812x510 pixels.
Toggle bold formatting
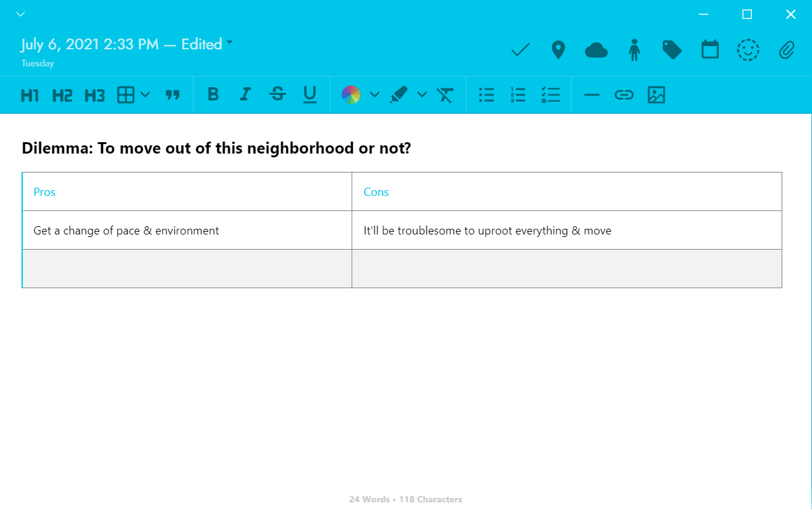(213, 94)
